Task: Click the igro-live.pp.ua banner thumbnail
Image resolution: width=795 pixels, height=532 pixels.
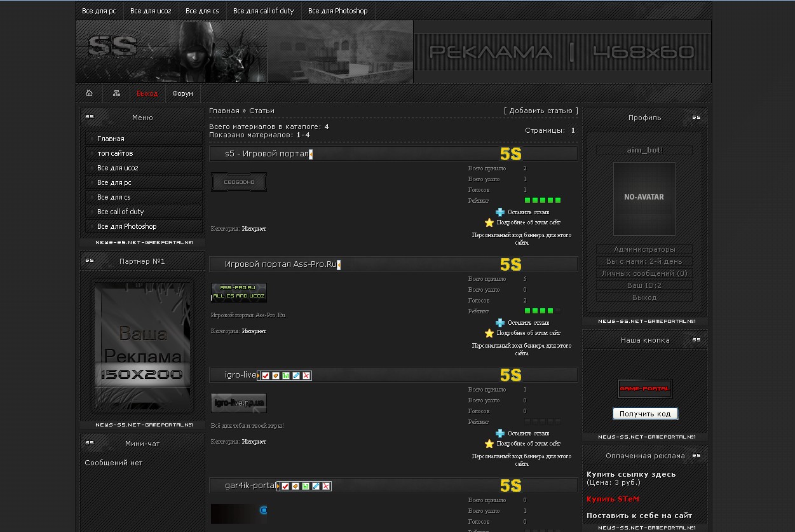Action: [x=239, y=403]
